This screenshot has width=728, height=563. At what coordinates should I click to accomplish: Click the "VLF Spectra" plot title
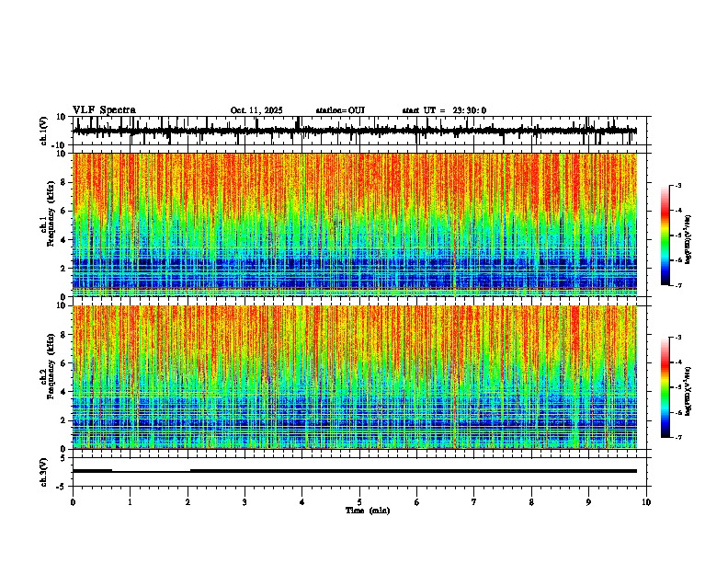pyautogui.click(x=104, y=109)
